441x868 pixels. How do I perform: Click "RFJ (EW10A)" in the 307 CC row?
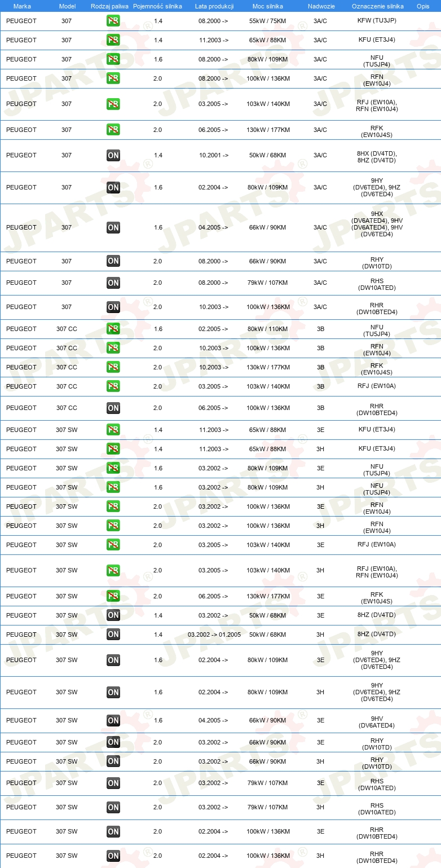point(377,386)
